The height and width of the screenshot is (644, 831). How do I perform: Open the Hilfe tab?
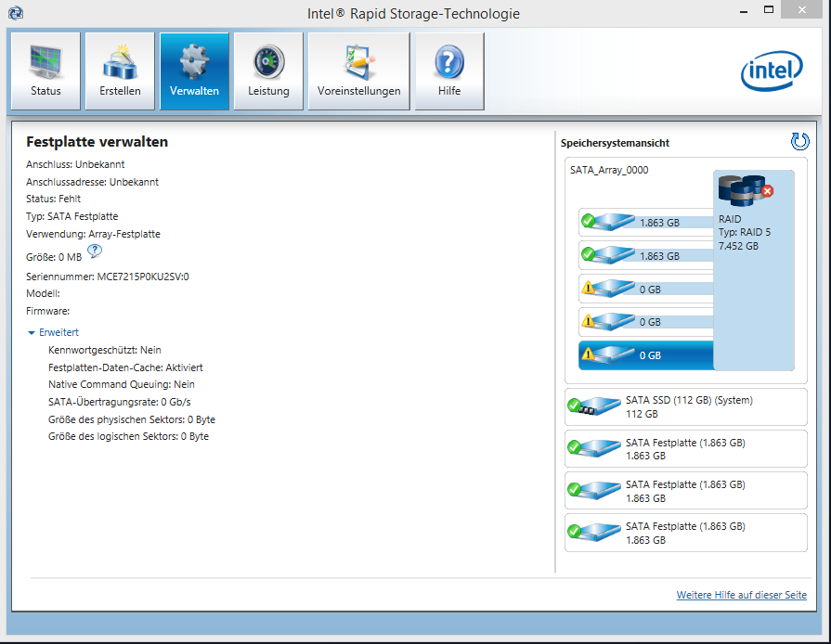pos(448,71)
